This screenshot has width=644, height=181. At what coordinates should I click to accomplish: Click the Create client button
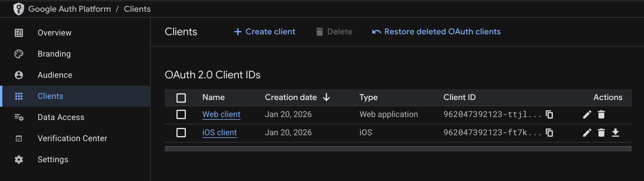click(264, 32)
